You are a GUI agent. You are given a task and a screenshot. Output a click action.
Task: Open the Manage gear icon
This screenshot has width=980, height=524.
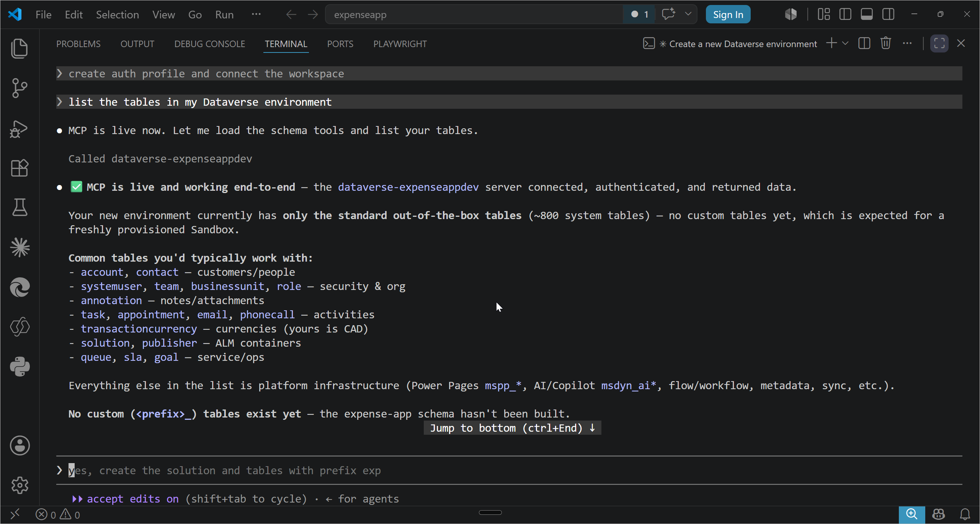pos(20,485)
